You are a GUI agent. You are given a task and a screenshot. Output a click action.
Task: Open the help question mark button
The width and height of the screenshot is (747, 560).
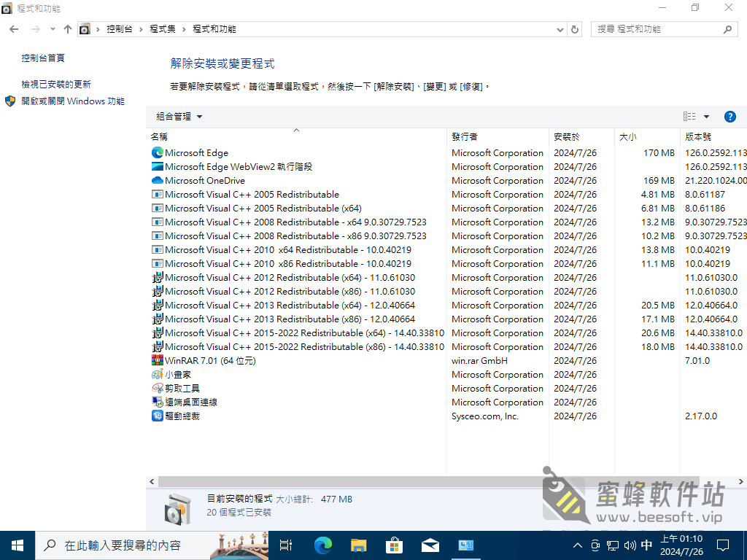point(729,117)
